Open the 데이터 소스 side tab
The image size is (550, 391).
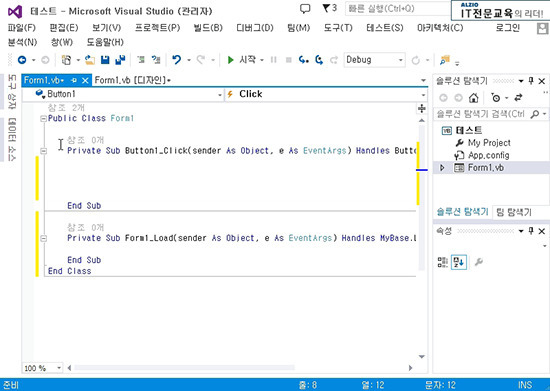pyautogui.click(x=12, y=139)
